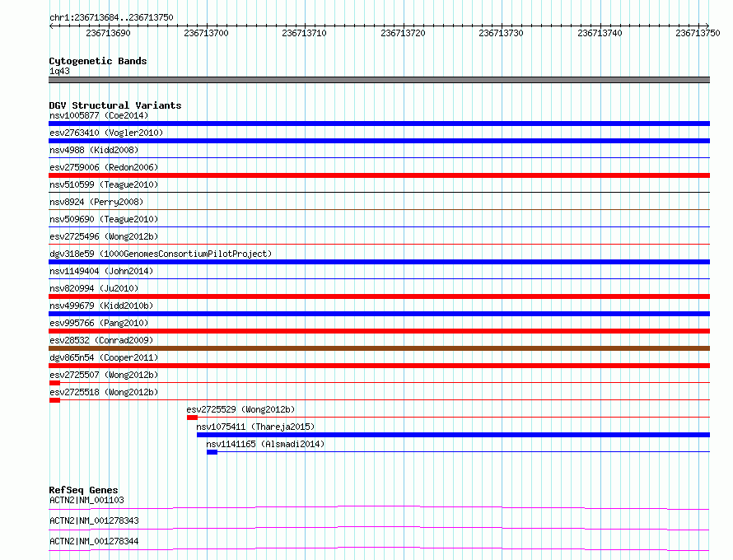Select ruler position 236713690
The height and width of the screenshot is (560, 733).
[x=108, y=33]
